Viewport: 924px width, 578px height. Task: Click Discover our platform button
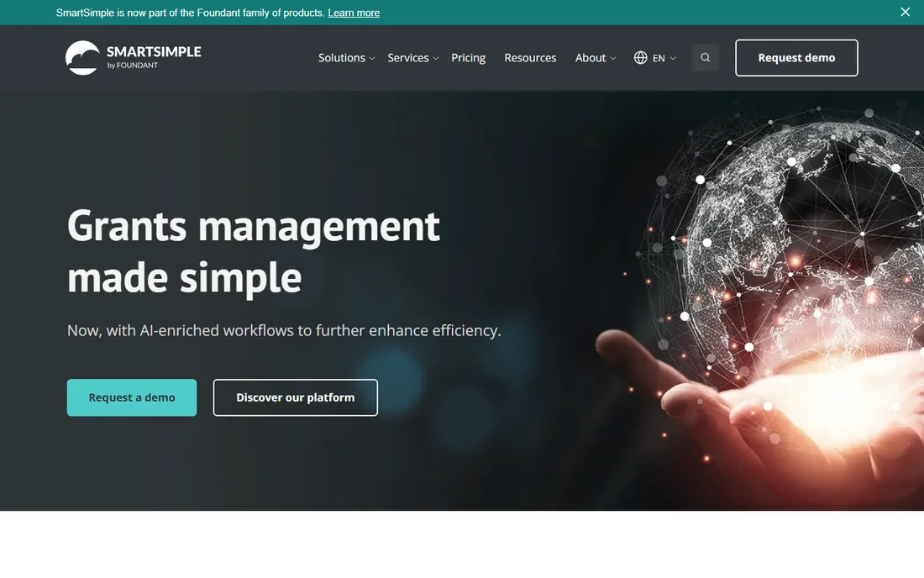tap(295, 397)
